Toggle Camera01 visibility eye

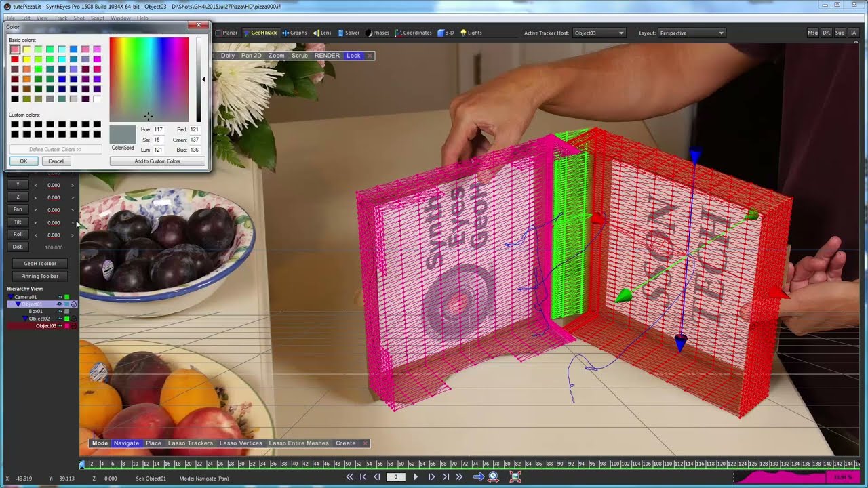click(x=60, y=297)
